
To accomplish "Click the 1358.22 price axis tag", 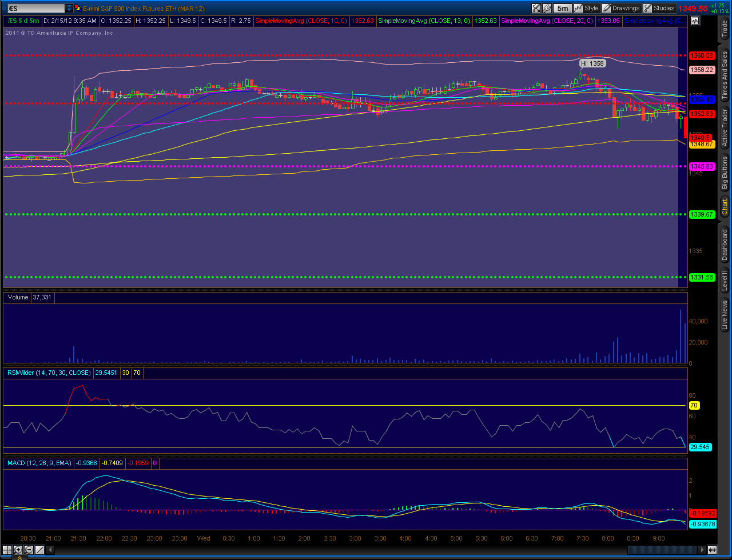I will (702, 70).
